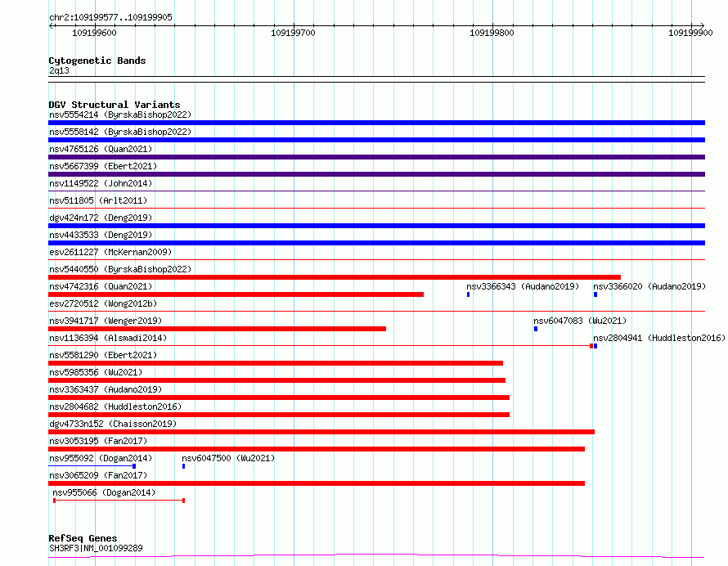Viewport: 728px width, 566px height.
Task: Click the nsv3065209 (Fan2017) label
Action: pyautogui.click(x=98, y=475)
